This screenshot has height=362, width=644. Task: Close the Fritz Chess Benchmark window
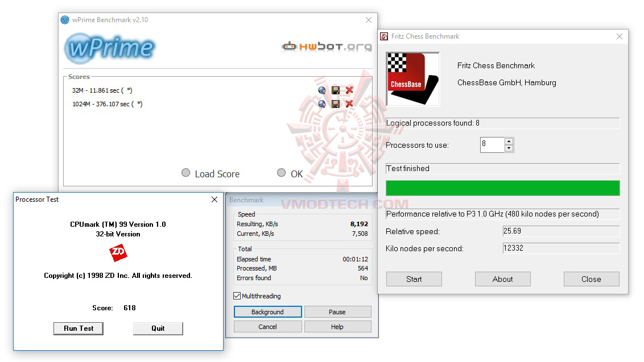point(620,36)
